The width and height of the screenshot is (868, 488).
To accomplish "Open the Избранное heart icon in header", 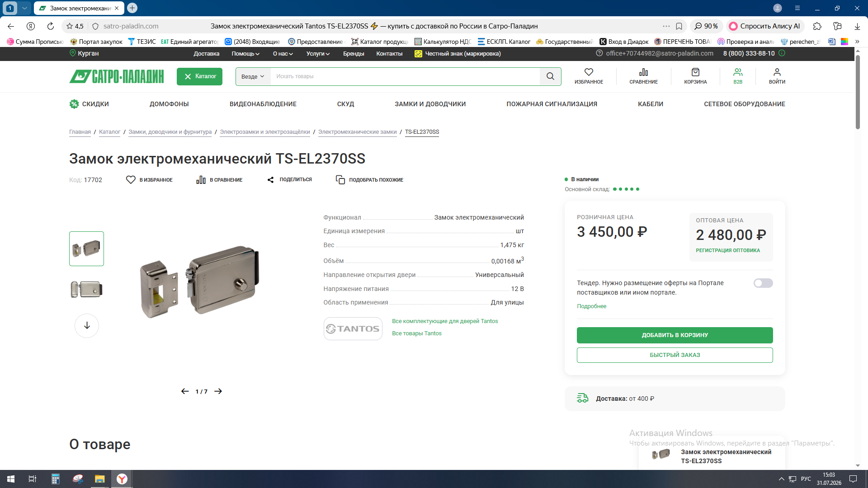I will point(589,72).
